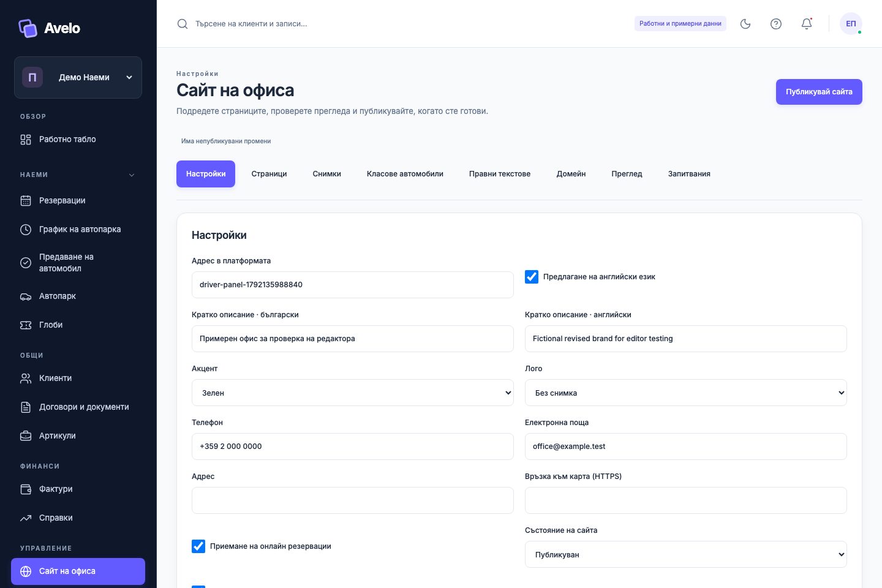Screen dimensions: 882x588
Task: Toggle Приемане на онлайн резервации checkbox
Action: (198, 546)
